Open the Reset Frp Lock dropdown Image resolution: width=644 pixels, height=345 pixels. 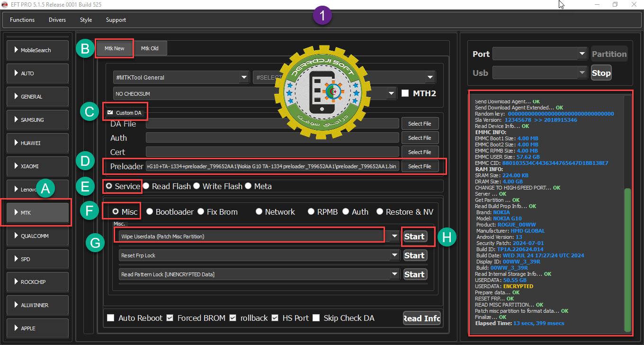(x=394, y=255)
